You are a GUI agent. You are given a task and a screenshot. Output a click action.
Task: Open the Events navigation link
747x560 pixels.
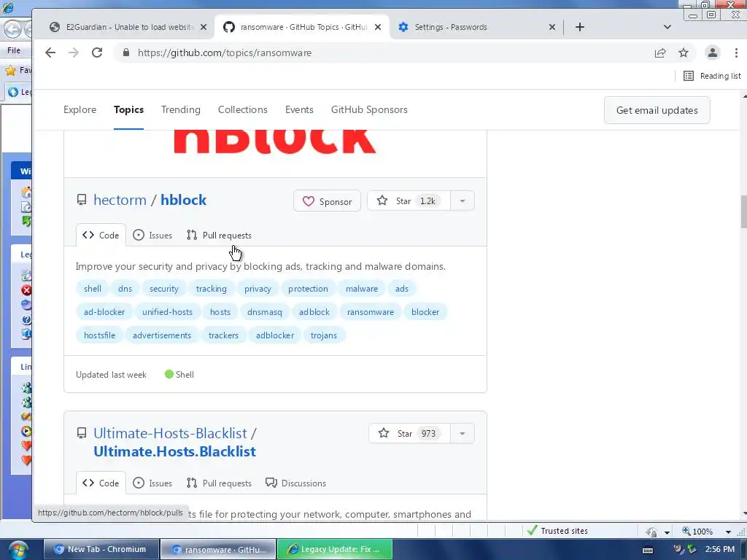point(299,109)
